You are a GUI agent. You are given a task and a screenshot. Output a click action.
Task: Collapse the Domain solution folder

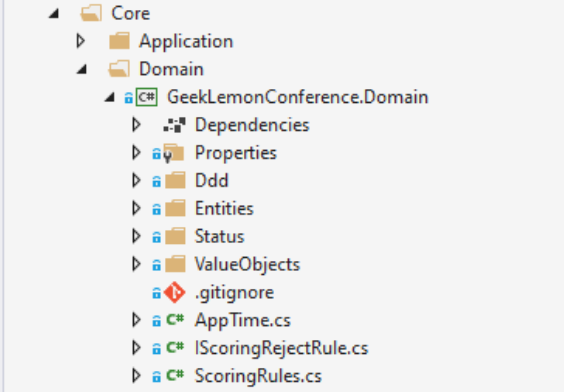(82, 69)
